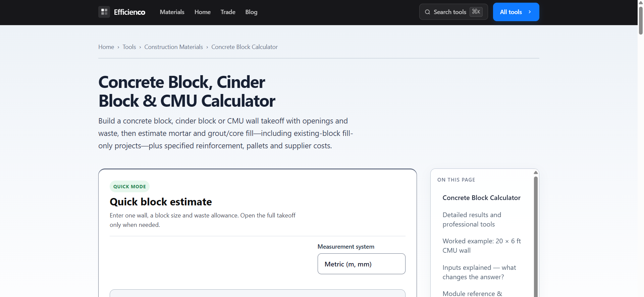Click the ⌘K shortcut badge
Image resolution: width=644 pixels, height=297 pixels.
[x=476, y=12]
